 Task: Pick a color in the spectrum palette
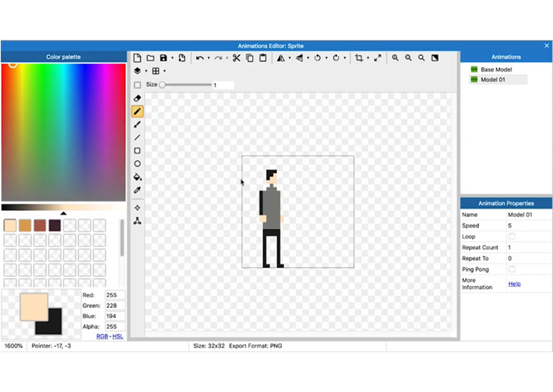[64, 132]
